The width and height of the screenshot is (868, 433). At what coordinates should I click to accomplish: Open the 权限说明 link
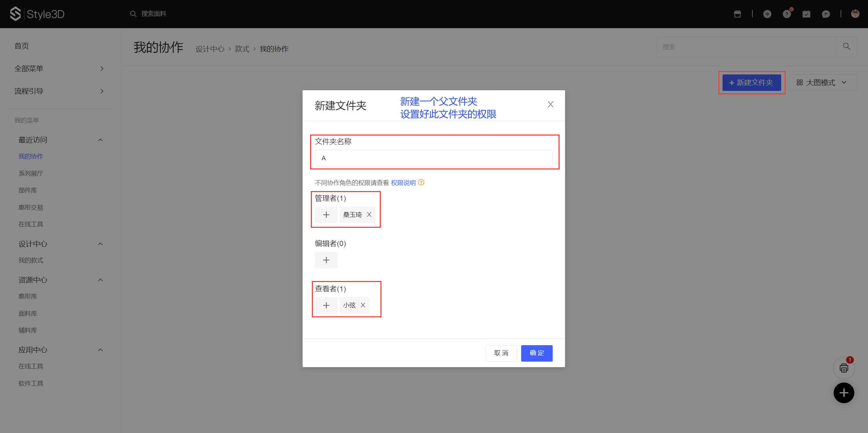tap(403, 183)
